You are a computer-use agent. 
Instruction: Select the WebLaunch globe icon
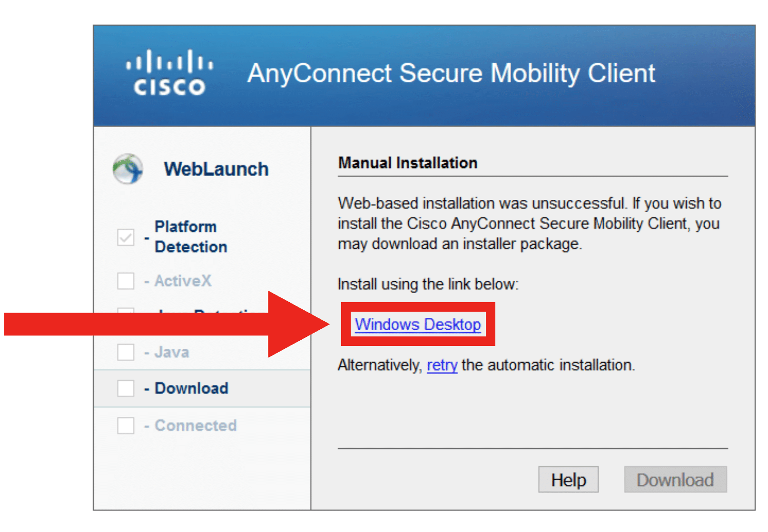point(127,168)
